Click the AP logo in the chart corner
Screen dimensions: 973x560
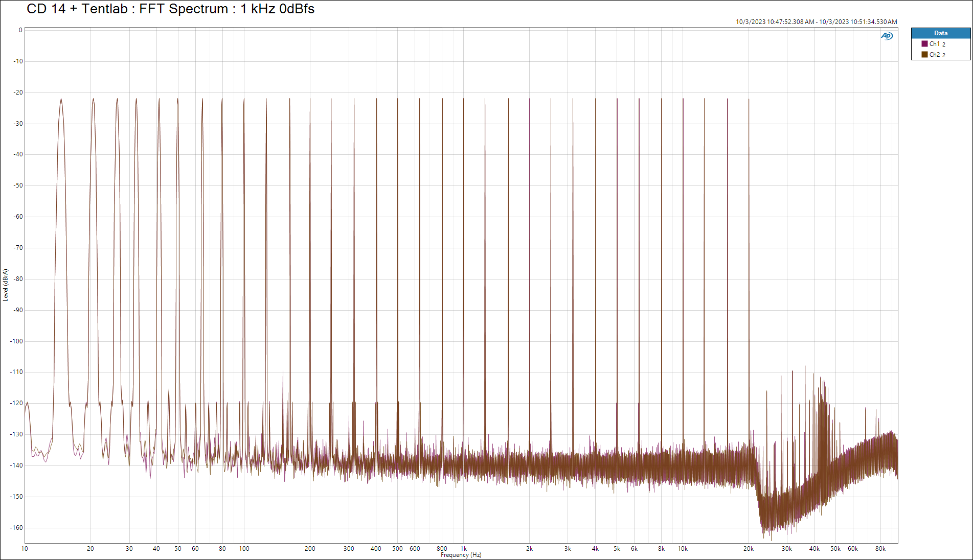[887, 36]
